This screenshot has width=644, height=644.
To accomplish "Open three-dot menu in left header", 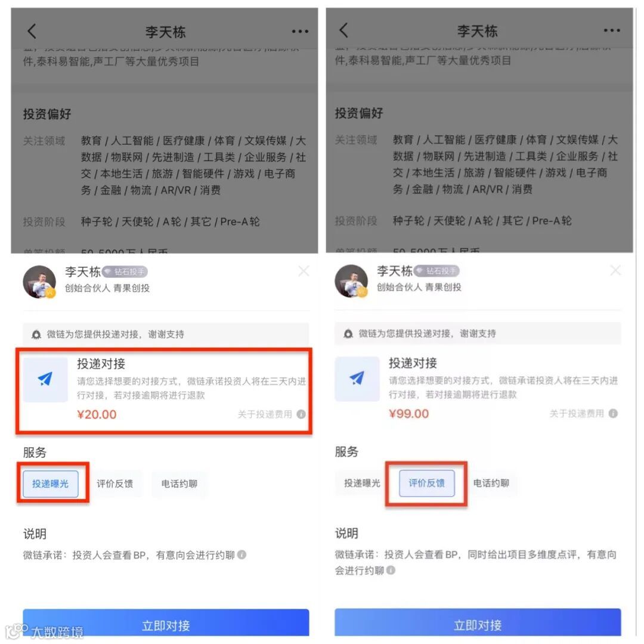I will pos(300,31).
